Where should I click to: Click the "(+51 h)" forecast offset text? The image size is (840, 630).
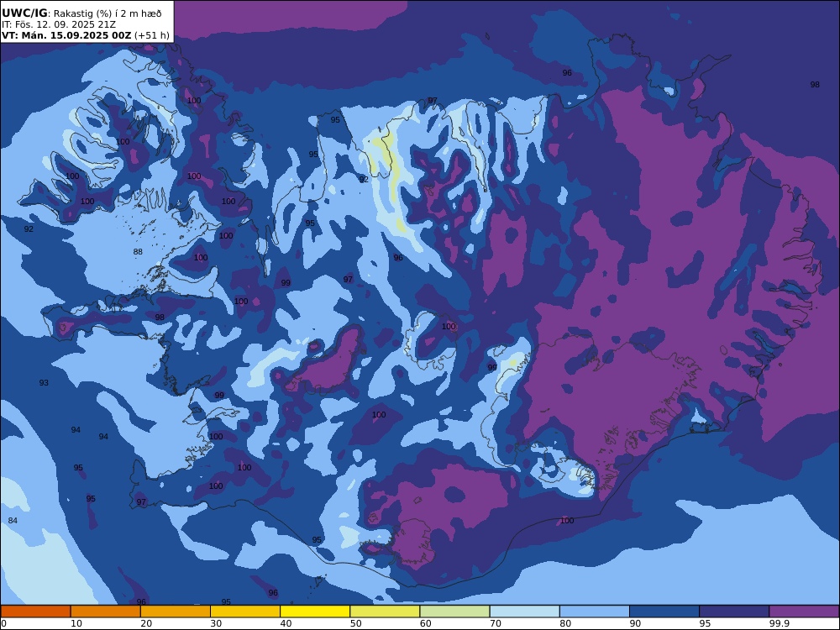click(x=151, y=36)
